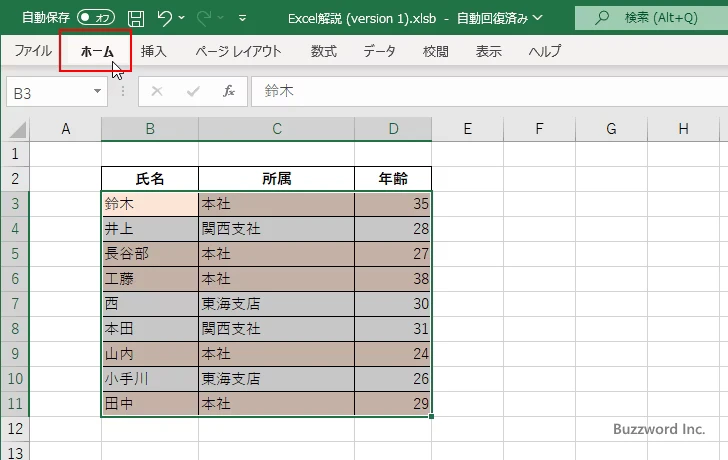Select column F header

tap(539, 129)
